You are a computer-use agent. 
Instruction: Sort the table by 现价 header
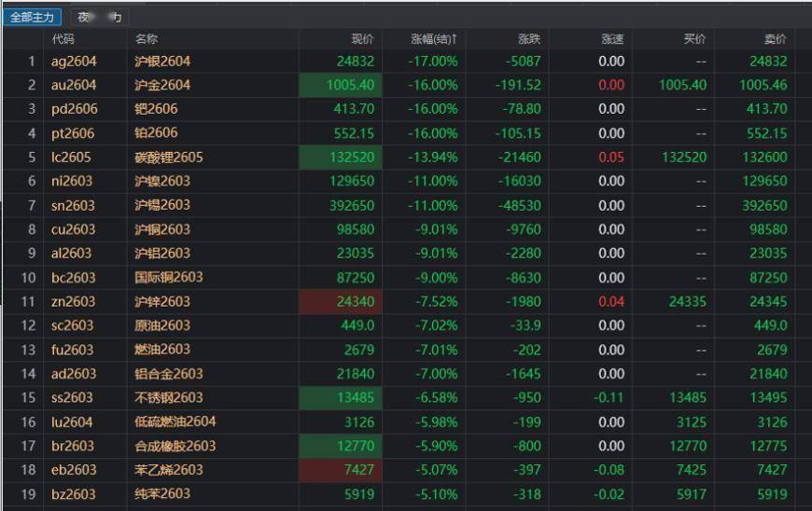[x=362, y=39]
